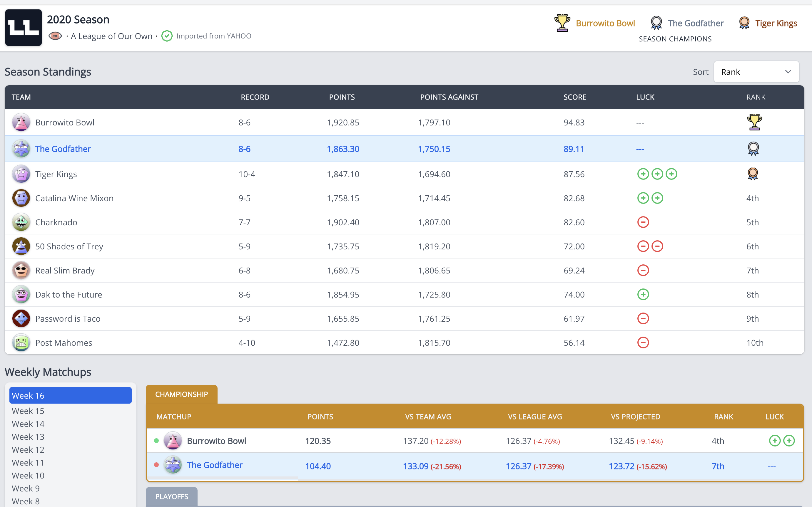Click Burrowito Bowl avatar in championship matchup
Image resolution: width=812 pixels, height=507 pixels.
point(173,441)
